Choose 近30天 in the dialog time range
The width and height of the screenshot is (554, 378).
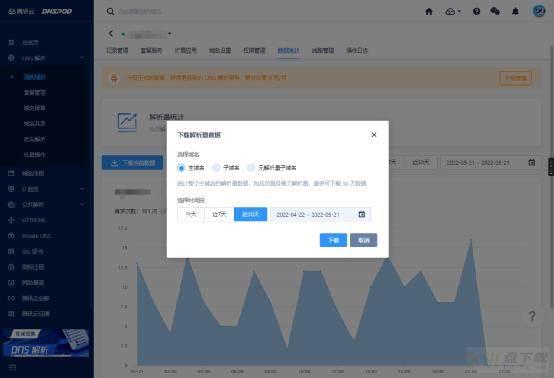click(x=251, y=214)
